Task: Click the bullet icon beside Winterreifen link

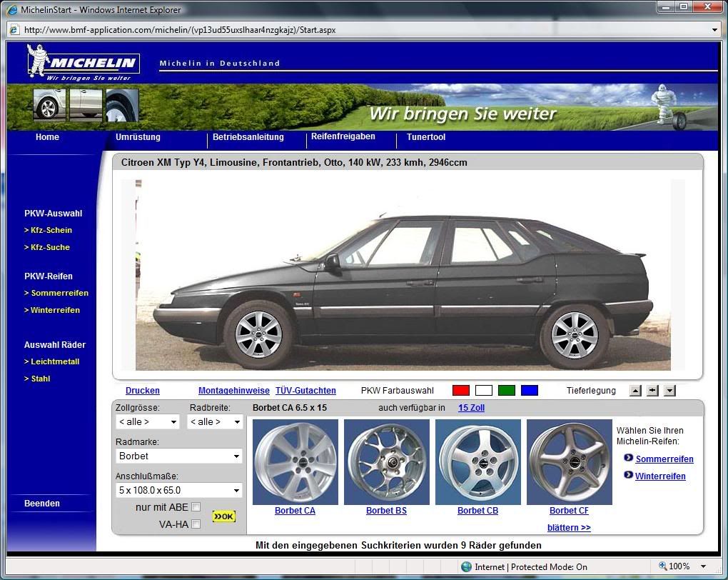Action: coord(628,475)
